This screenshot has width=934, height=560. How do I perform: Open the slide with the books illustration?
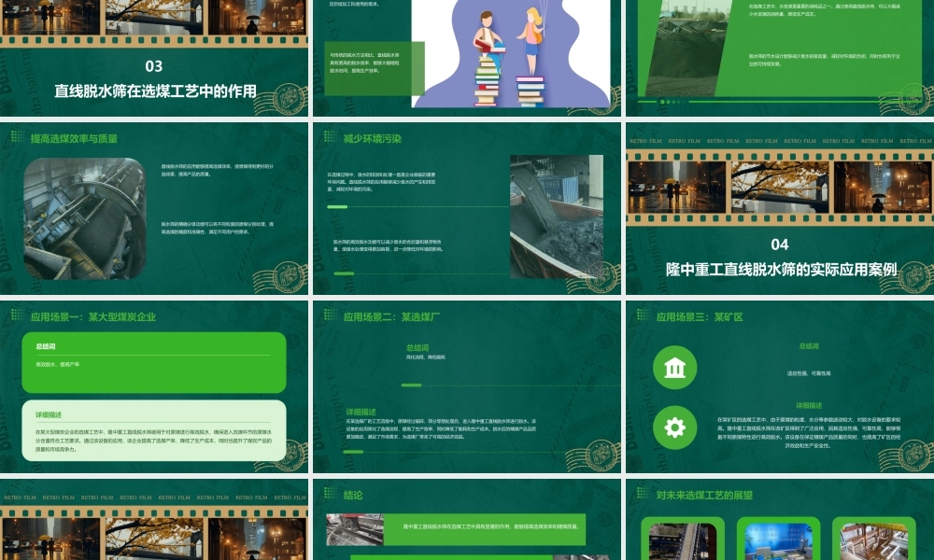466,58
